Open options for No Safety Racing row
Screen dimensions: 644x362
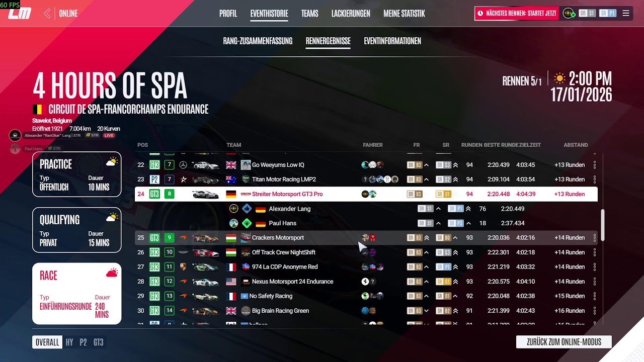pos(595,296)
